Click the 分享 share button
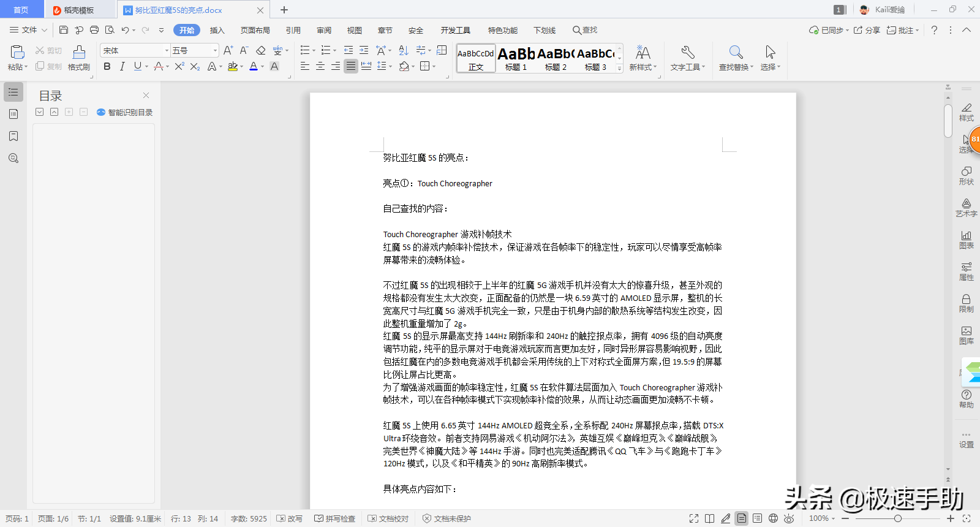The image size is (980, 527). coord(867,30)
